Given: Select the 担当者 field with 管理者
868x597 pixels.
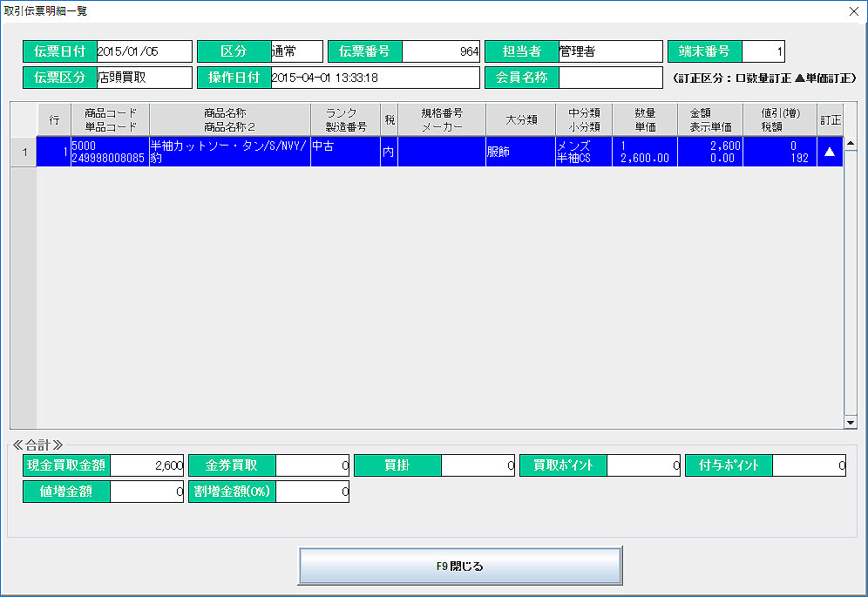Looking at the screenshot, I should point(610,51).
